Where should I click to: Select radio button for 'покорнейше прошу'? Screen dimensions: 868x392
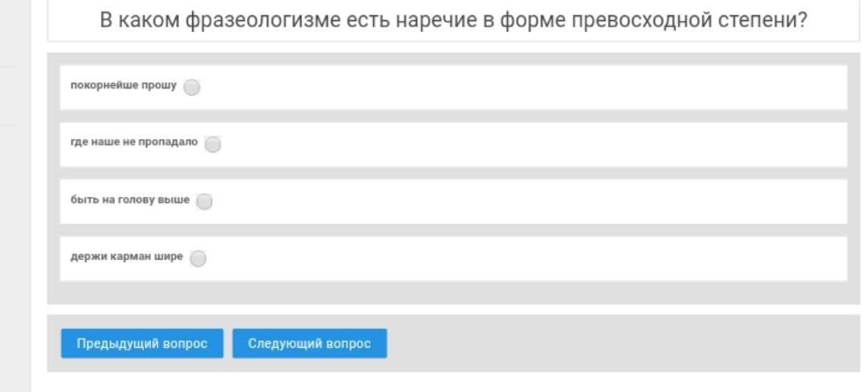(x=191, y=88)
